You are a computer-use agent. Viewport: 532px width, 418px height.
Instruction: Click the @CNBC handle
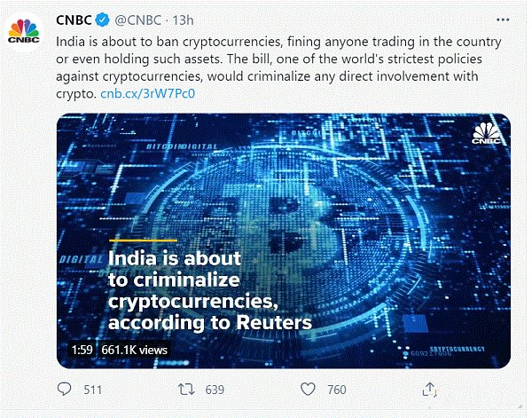click(137, 20)
